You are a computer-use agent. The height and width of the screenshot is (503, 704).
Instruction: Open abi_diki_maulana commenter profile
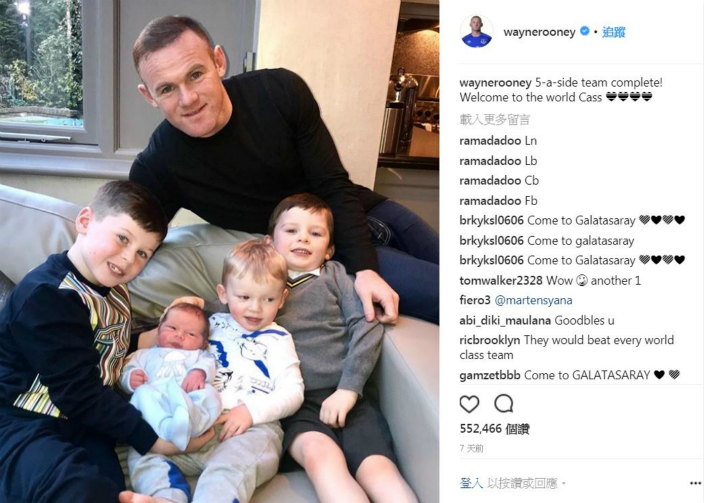point(505,321)
